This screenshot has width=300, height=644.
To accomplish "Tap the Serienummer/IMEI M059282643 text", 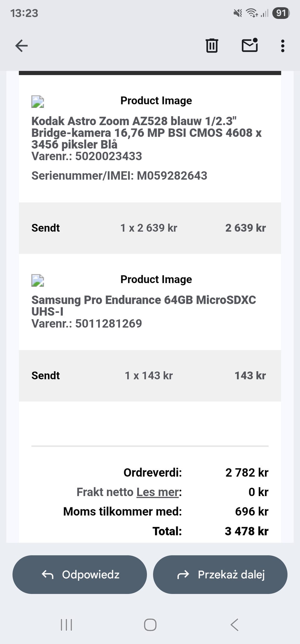I will point(119,175).
